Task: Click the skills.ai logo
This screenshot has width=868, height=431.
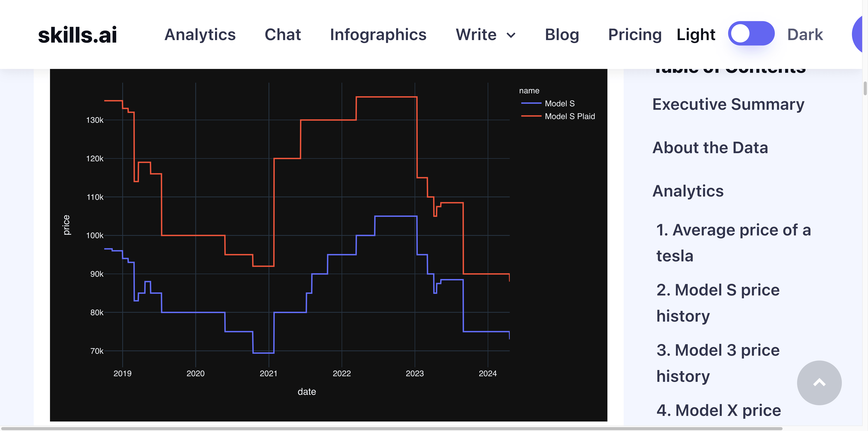Action: coord(77,35)
